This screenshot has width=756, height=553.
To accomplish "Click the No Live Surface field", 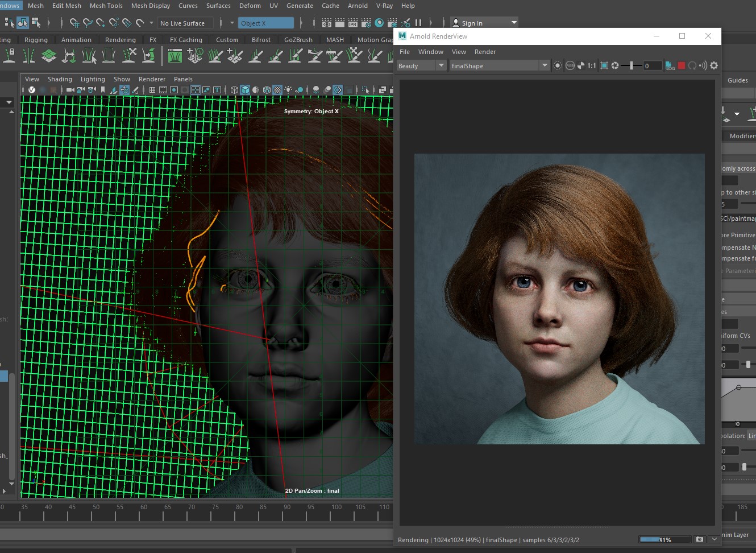I will point(182,23).
